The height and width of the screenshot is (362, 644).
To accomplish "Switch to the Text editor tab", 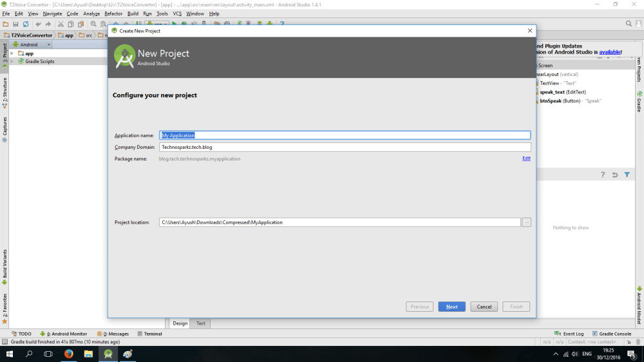I will tap(201, 323).
